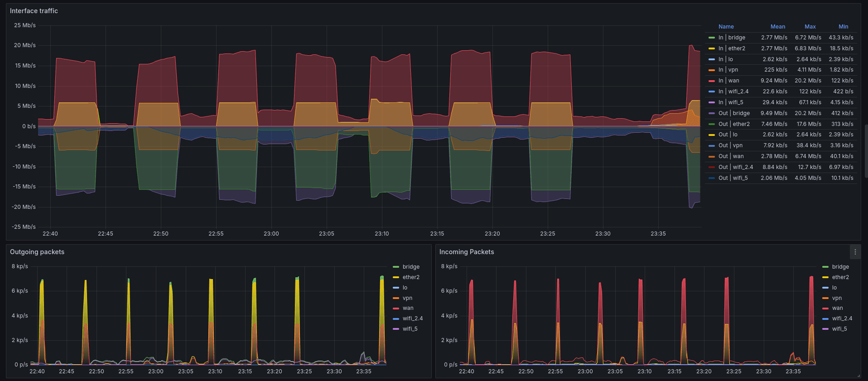
Task: Toggle the Out | lo series label
Action: tap(728, 135)
